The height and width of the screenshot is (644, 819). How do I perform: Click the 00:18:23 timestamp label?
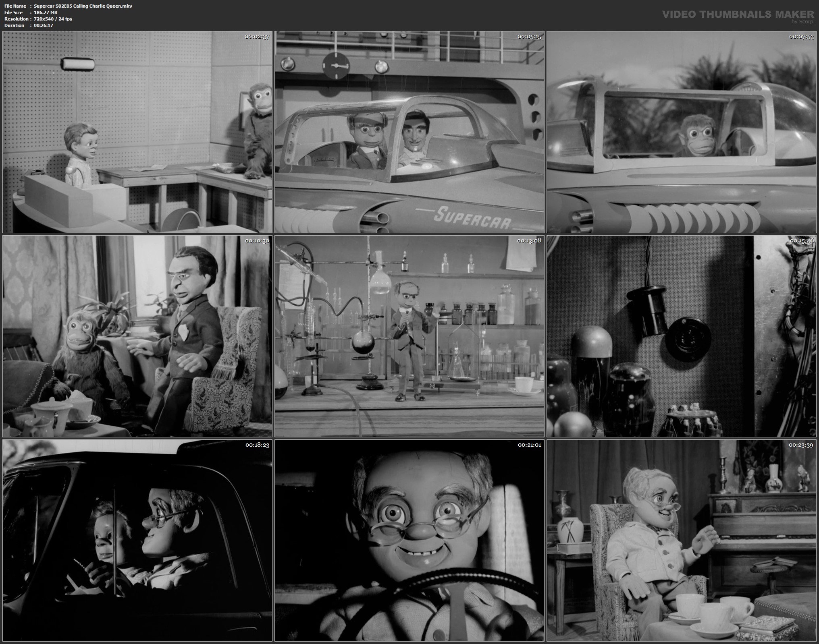point(257,445)
